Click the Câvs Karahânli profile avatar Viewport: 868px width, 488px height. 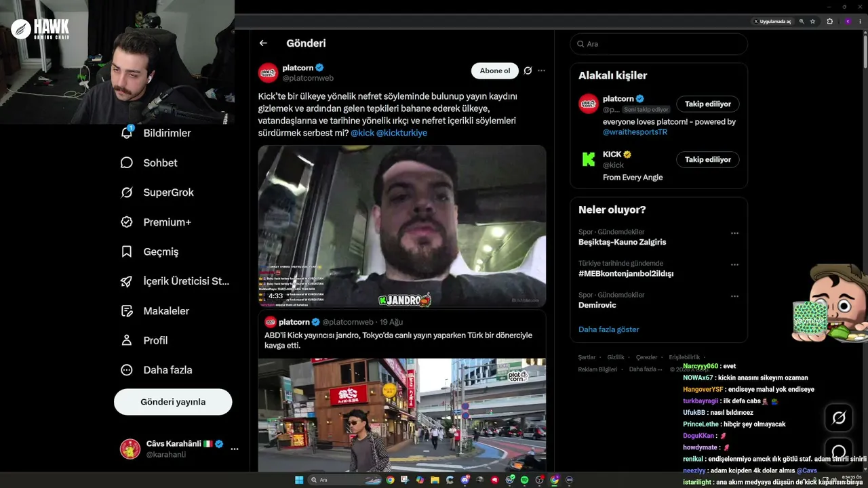pos(130,449)
